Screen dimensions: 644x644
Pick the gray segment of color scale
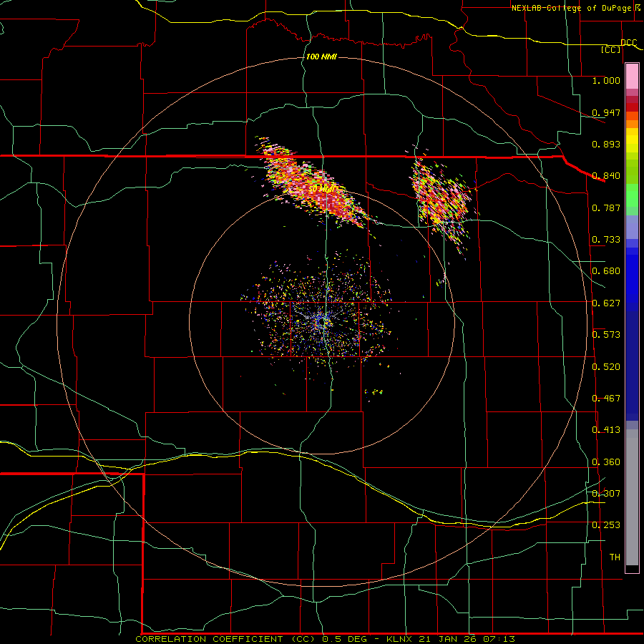point(632,497)
